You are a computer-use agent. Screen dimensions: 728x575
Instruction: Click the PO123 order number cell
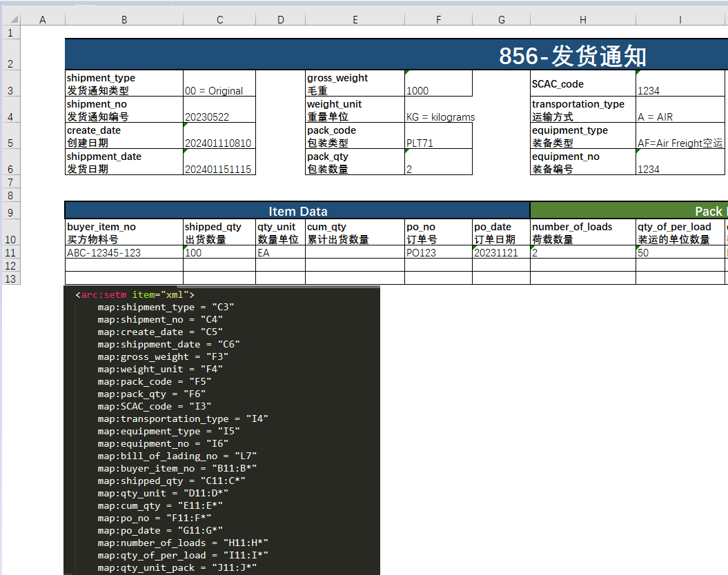coord(437,252)
